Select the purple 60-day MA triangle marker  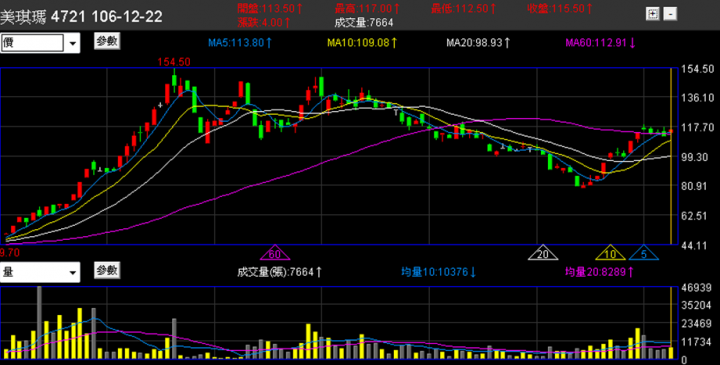pyautogui.click(x=275, y=253)
